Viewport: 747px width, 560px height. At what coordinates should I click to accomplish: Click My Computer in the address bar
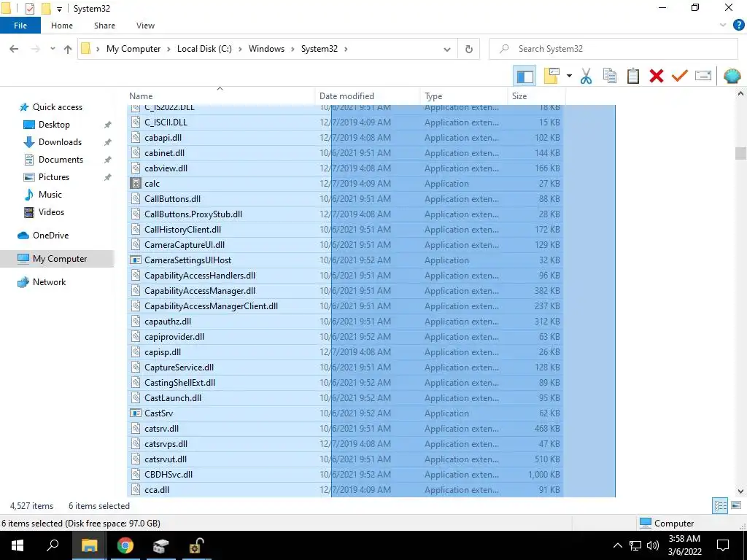tap(133, 49)
